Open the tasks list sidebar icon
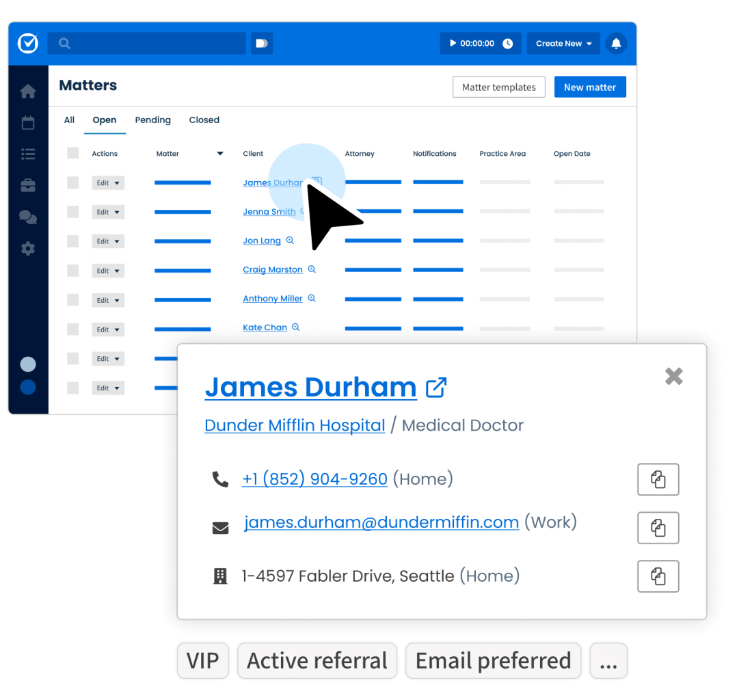752x700 pixels. (x=28, y=154)
